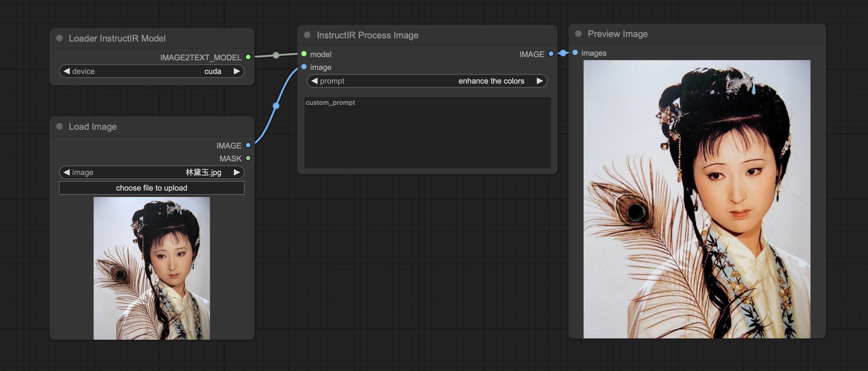
Task: Click inside the custom_prompt text area
Action: tap(427, 135)
